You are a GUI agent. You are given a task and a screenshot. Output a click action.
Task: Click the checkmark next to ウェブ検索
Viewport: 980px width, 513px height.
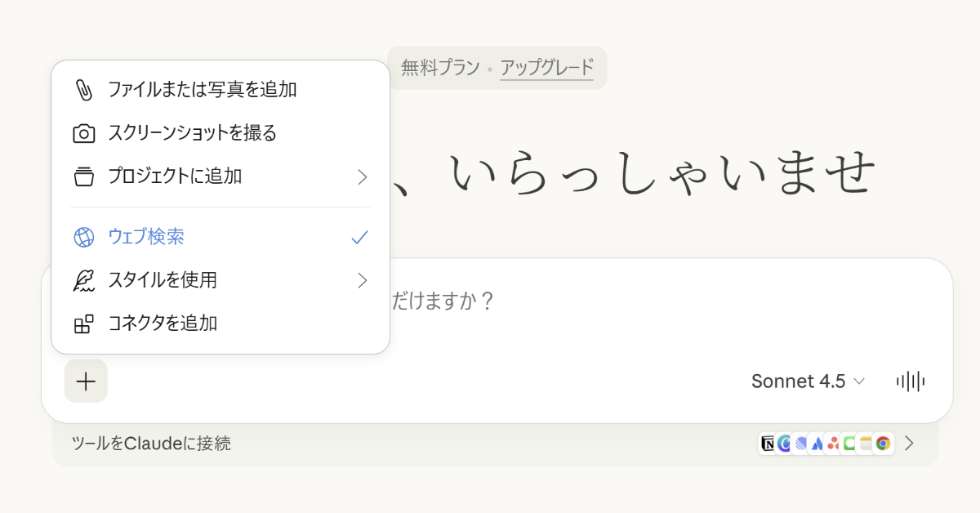[359, 236]
